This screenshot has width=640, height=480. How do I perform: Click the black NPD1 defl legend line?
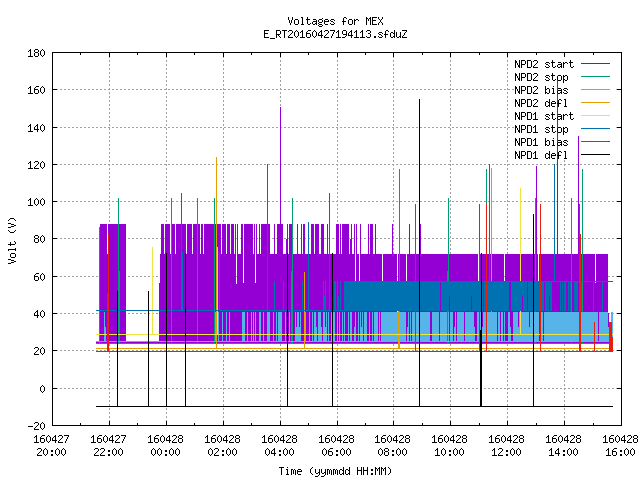[x=595, y=155]
